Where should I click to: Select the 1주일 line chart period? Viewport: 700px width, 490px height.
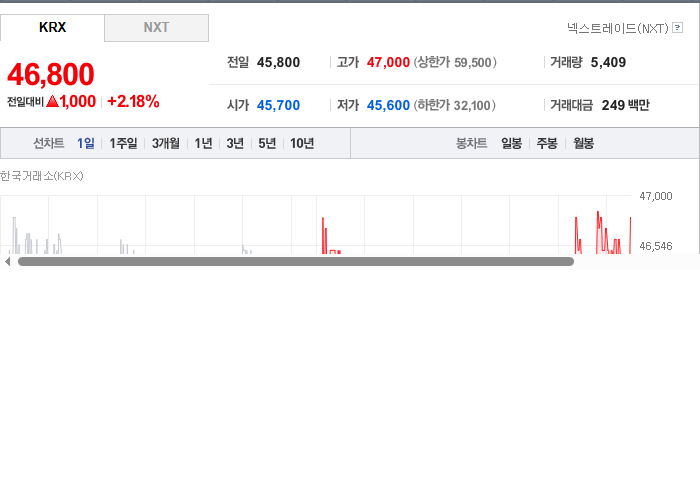[123, 143]
